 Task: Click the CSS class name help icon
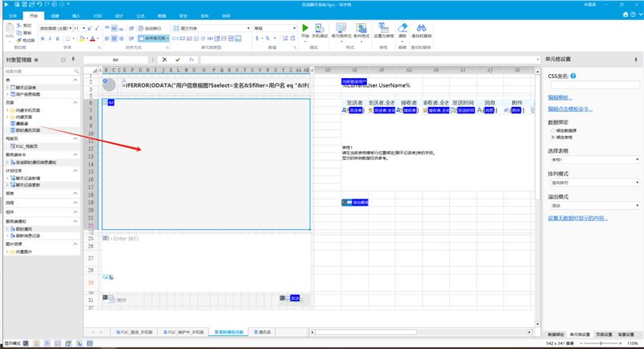pos(573,76)
